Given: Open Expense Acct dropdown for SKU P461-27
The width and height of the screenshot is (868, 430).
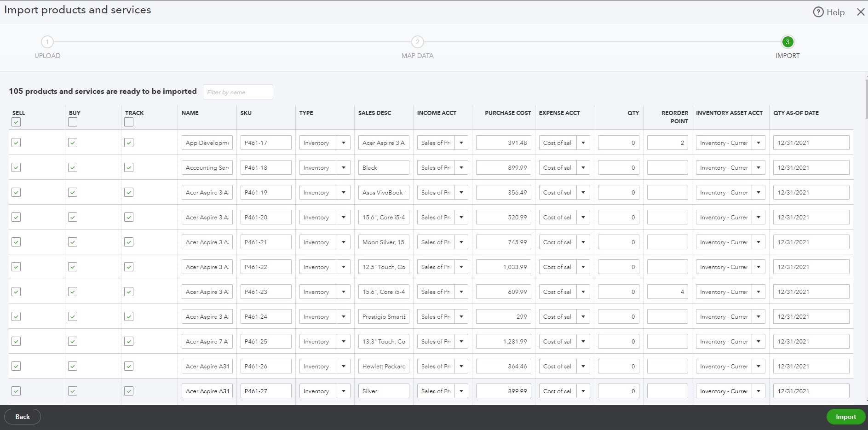Looking at the screenshot, I should click(x=583, y=391).
